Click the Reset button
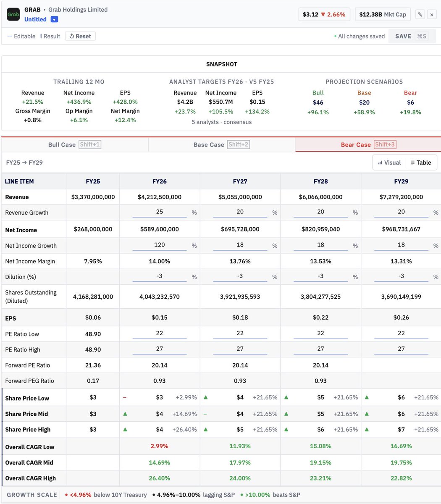Viewport: 441px width, 504px height. (80, 36)
